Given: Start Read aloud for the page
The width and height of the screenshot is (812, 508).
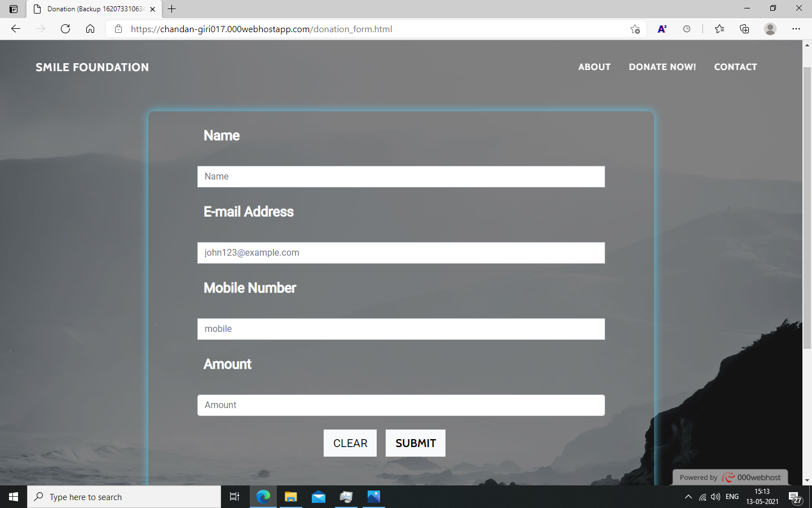Looking at the screenshot, I should 662,29.
